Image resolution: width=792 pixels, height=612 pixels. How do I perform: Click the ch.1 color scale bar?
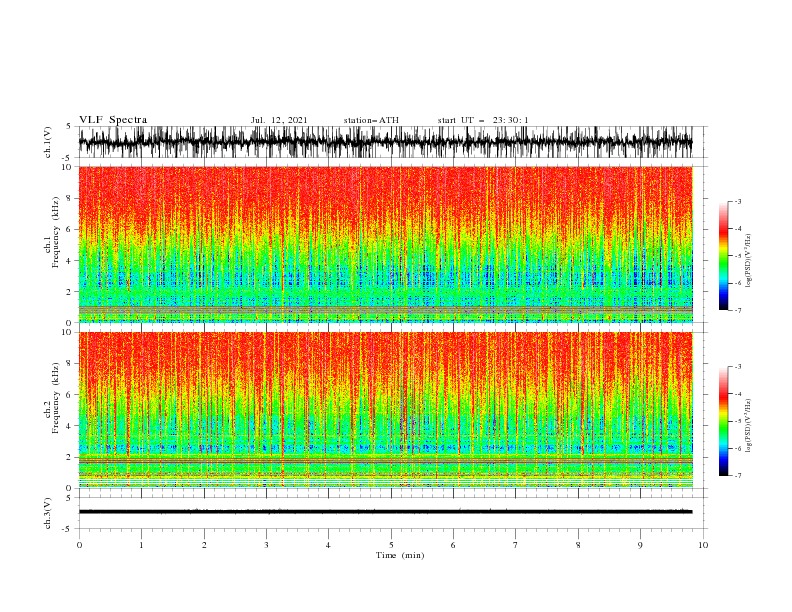click(723, 256)
